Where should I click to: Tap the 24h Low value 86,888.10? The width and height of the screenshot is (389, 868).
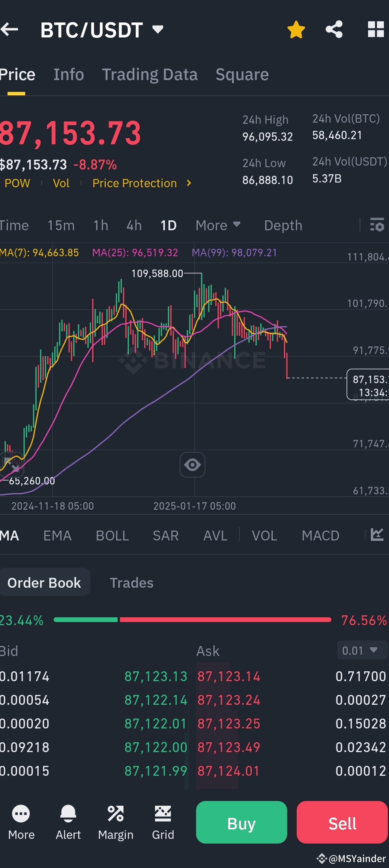pos(267,180)
